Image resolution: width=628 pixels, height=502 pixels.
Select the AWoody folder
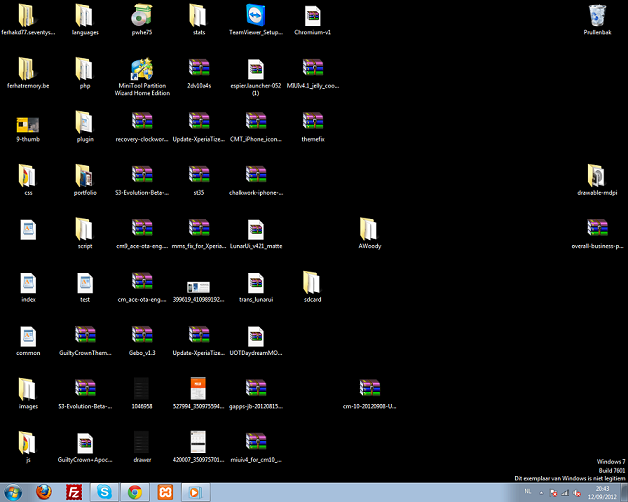point(369,229)
